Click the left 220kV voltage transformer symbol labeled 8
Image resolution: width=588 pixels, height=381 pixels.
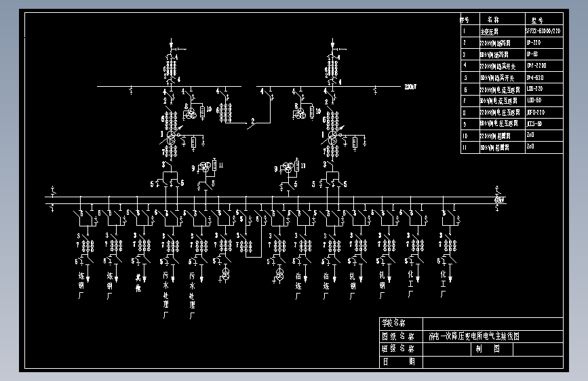[x=190, y=114]
